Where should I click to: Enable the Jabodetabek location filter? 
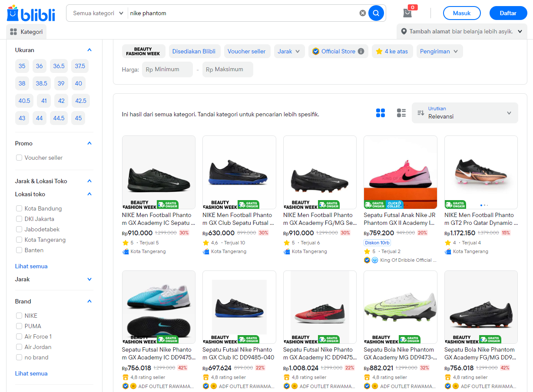19,229
